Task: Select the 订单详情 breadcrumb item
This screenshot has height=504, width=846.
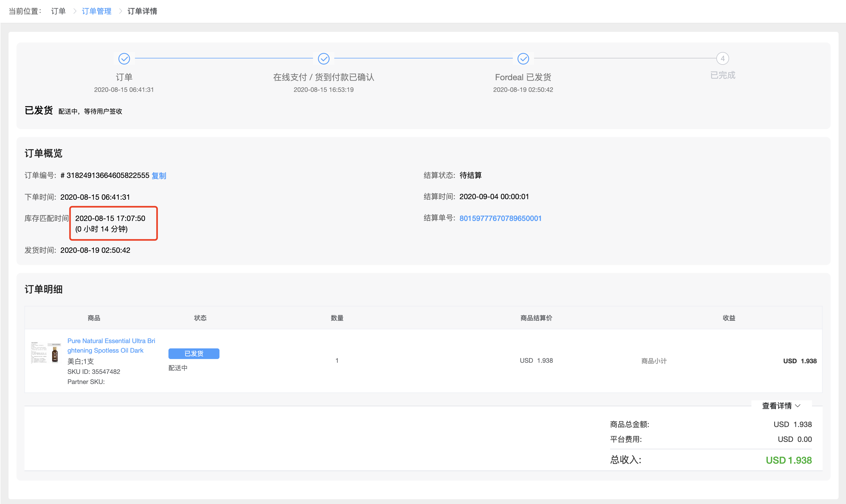Action: (142, 11)
